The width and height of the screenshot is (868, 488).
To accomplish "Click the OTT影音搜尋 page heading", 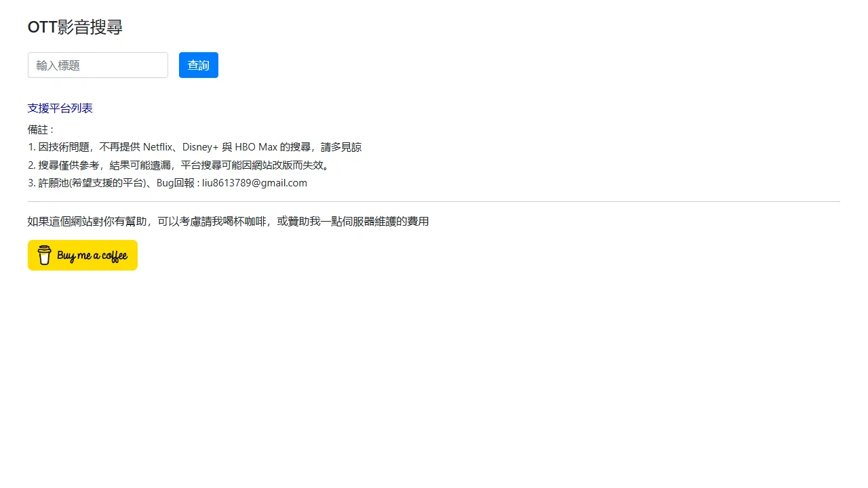I will tap(75, 27).
